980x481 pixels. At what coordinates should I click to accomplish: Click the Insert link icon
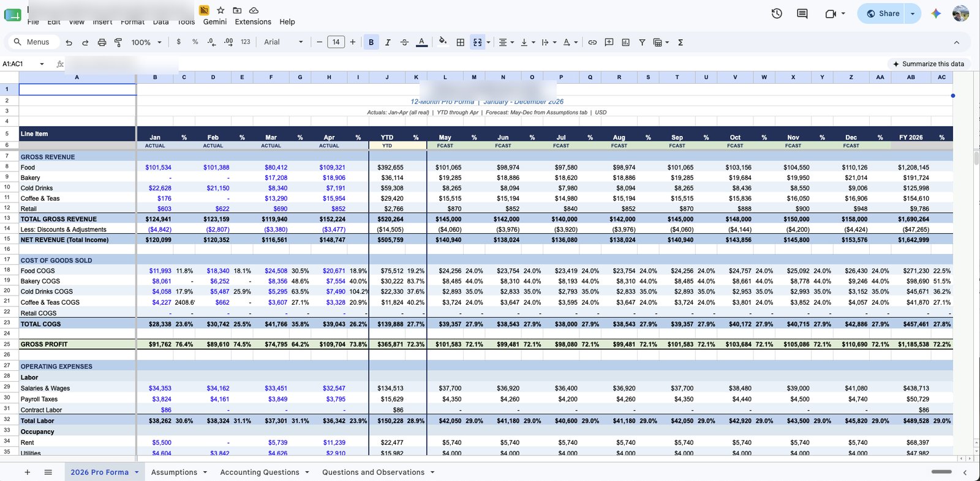click(592, 42)
